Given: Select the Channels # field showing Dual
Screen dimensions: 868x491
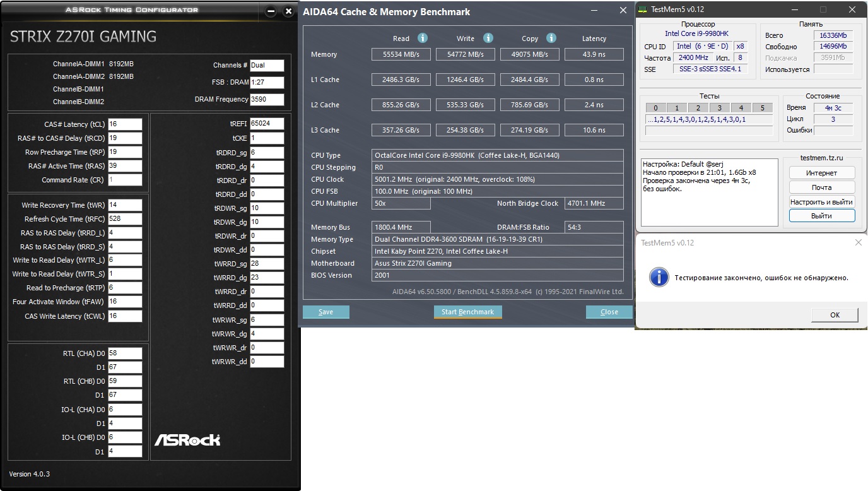Looking at the screenshot, I should pos(267,65).
